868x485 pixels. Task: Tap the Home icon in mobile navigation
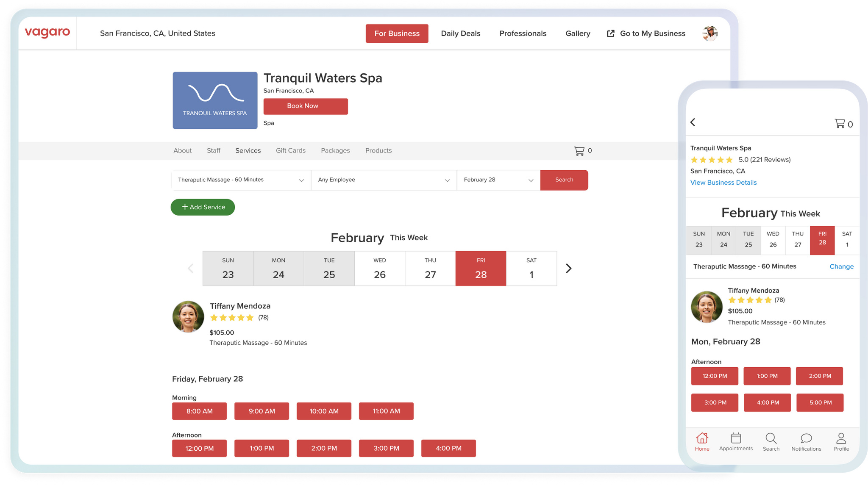tap(702, 442)
